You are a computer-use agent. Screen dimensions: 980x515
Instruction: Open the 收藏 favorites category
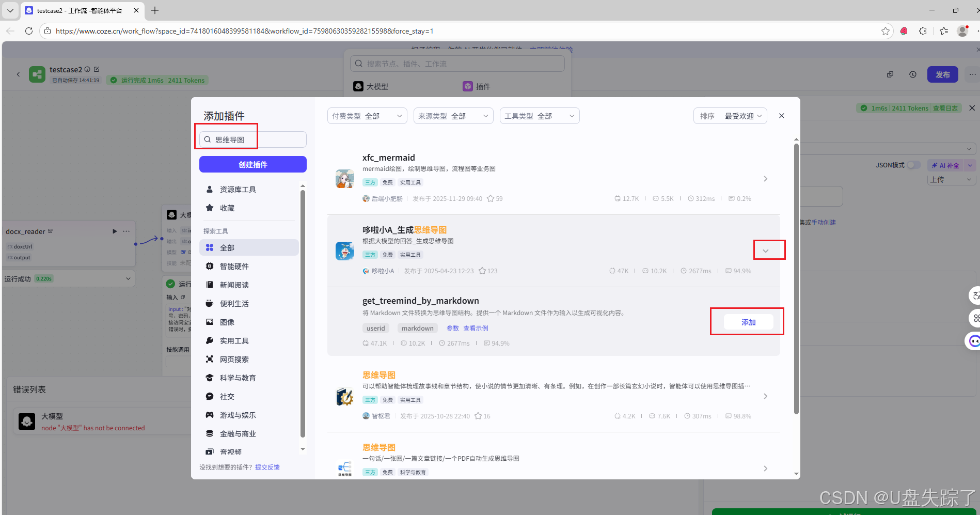[x=249, y=208]
